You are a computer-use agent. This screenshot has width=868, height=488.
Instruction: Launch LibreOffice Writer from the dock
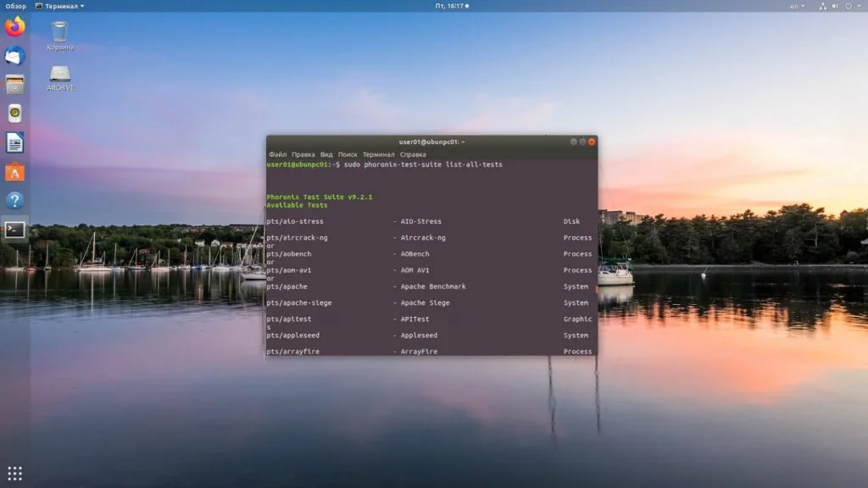pos(15,142)
